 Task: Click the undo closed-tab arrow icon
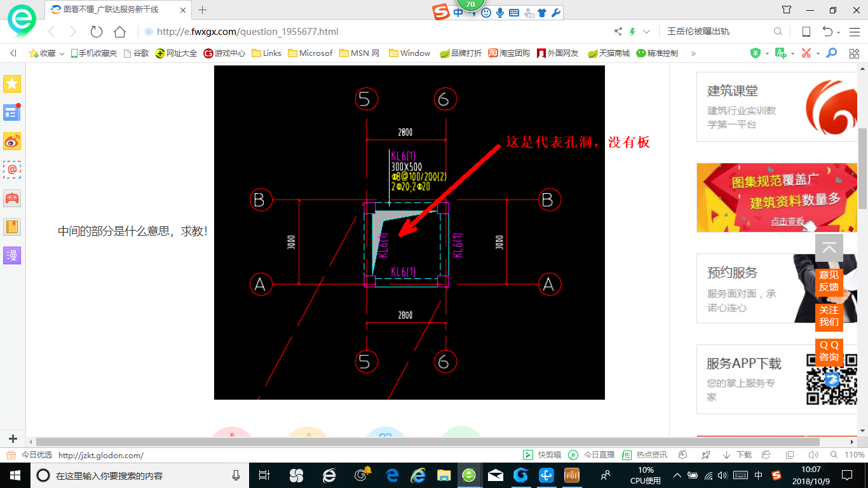[x=828, y=32]
